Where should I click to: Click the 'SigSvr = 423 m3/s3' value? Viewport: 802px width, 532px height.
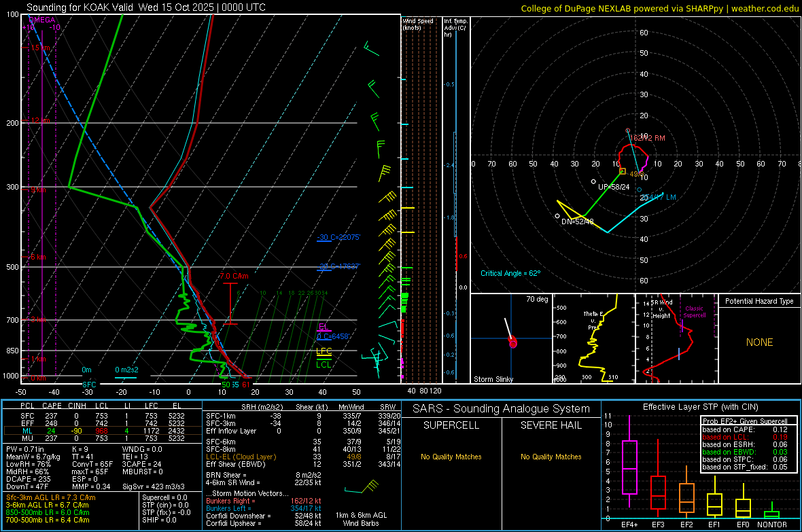coord(154,486)
